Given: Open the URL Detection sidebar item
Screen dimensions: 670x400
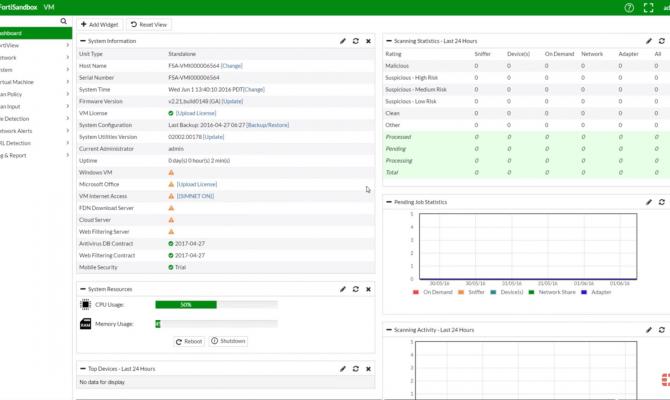Looking at the screenshot, I should coord(36,143).
